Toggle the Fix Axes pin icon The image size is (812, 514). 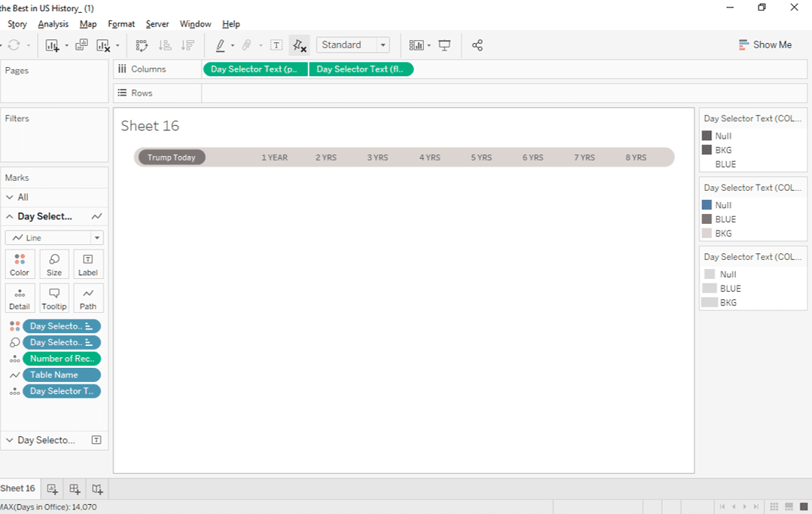point(299,45)
